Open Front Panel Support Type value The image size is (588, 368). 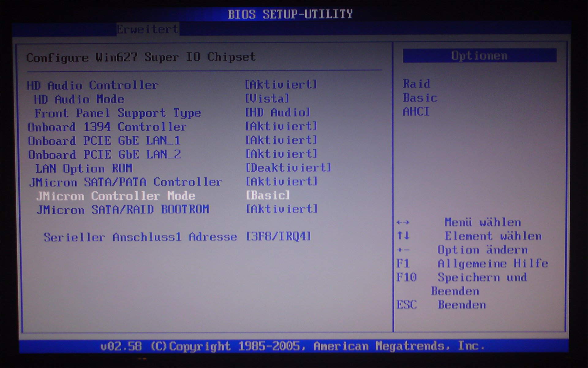[x=277, y=113]
